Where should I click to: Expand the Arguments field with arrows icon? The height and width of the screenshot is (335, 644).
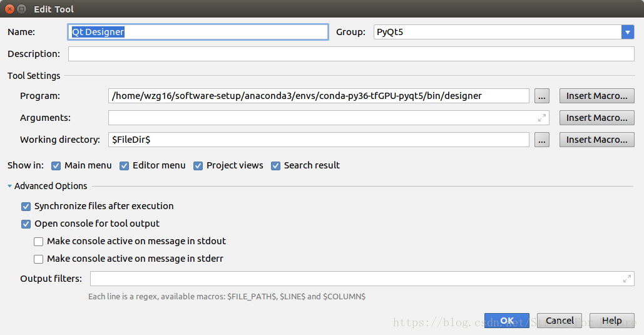tap(542, 118)
